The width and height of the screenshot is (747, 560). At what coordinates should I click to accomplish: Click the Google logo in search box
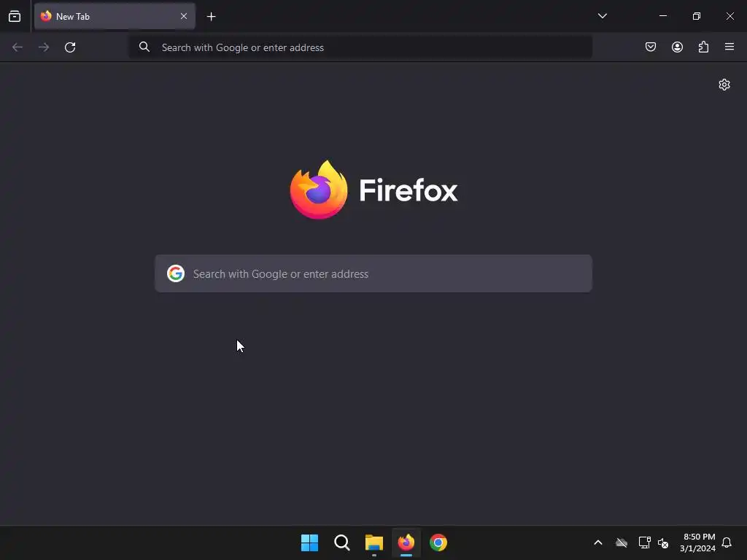pyautogui.click(x=176, y=273)
